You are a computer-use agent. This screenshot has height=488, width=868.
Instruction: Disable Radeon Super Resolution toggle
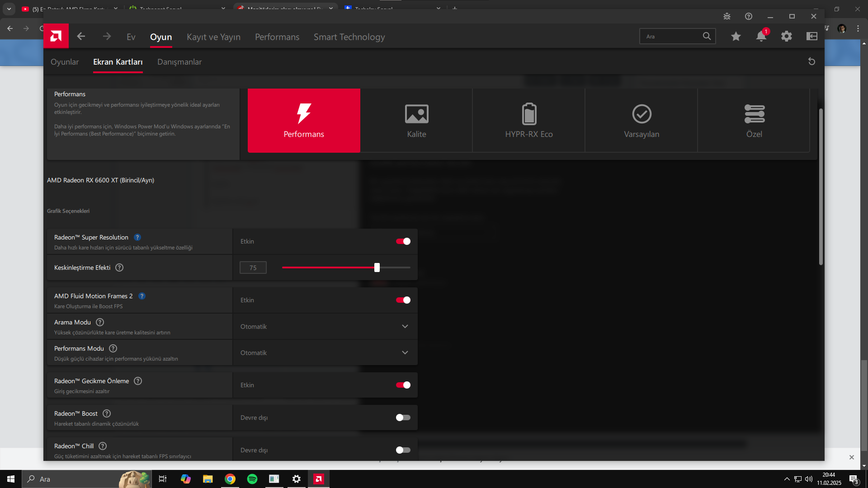coord(403,241)
